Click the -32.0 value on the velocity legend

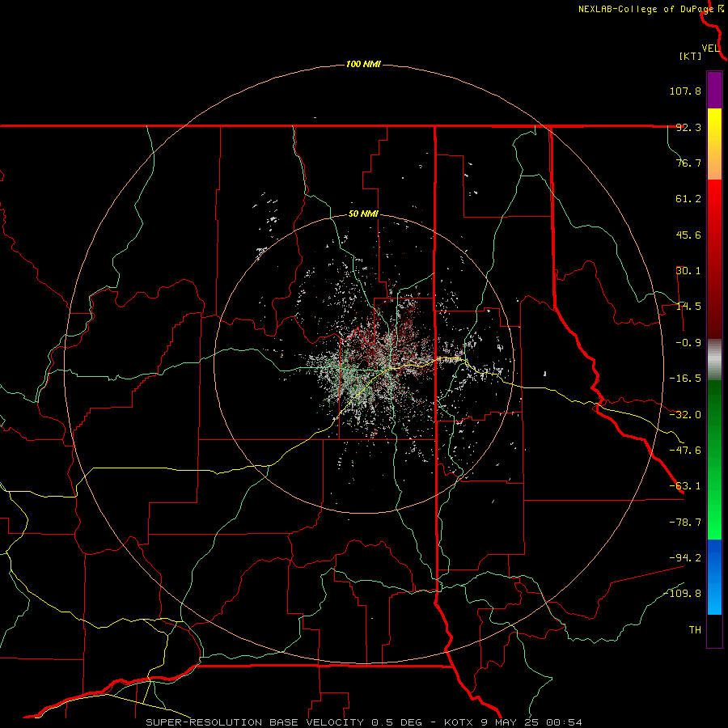click(685, 415)
